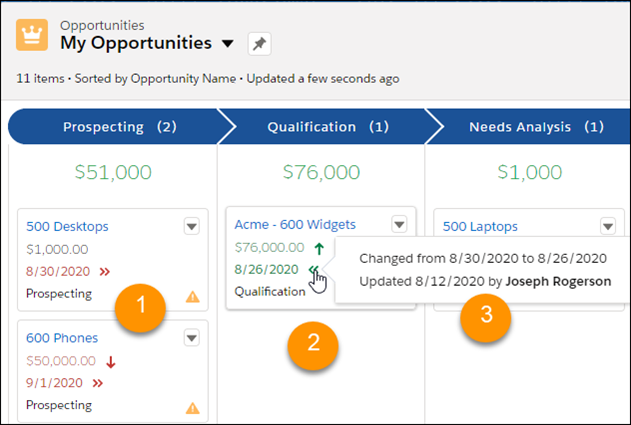631x425 pixels.
Task: Click the Opportunities crown icon
Action: [x=34, y=35]
